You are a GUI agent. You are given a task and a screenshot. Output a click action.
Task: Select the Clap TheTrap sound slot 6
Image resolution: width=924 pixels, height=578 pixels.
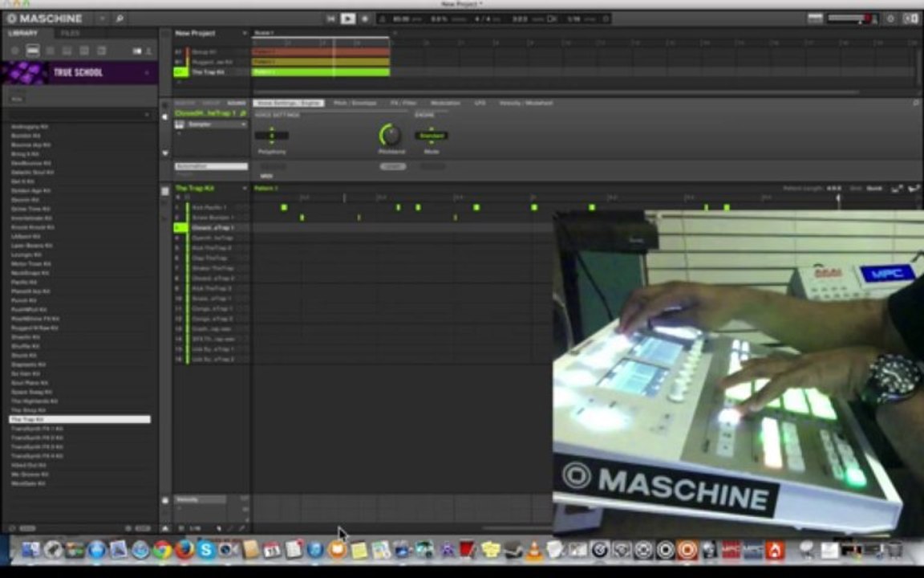coord(211,258)
